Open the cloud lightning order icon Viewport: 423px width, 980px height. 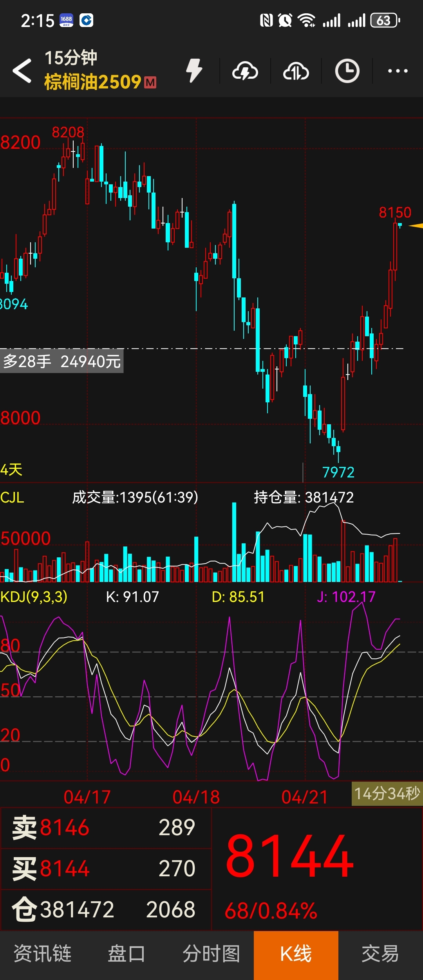click(x=245, y=71)
